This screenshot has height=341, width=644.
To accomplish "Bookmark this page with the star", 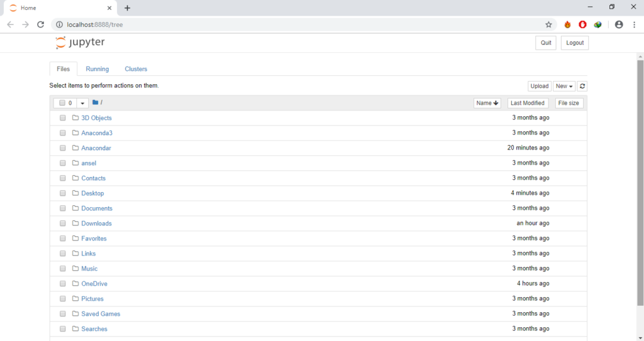I will (548, 24).
